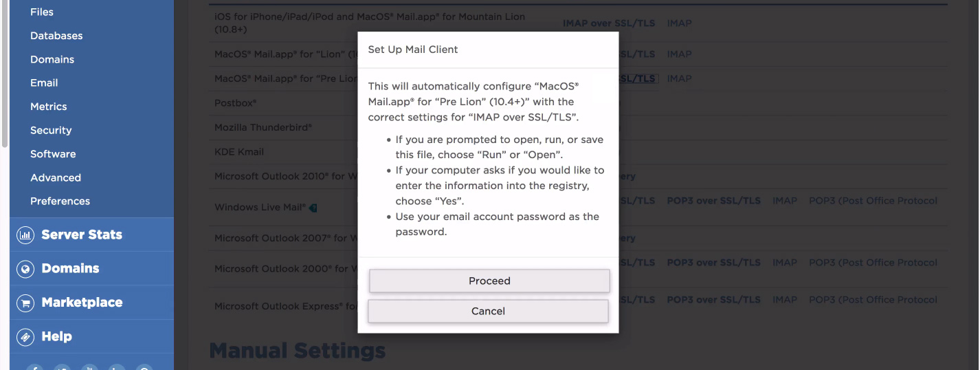The height and width of the screenshot is (370, 980).
Task: Click POP3 over SSL/TLS for Windows Live Mail
Action: tap(713, 201)
